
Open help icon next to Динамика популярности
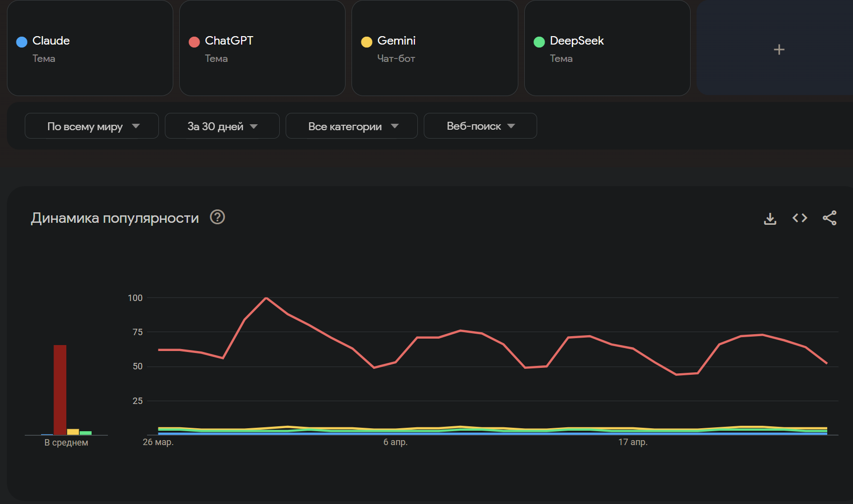click(x=217, y=217)
